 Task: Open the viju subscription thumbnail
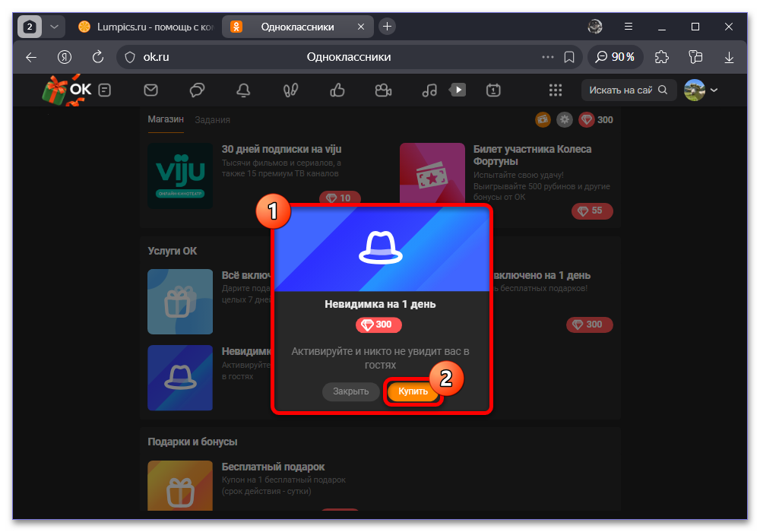click(x=180, y=176)
